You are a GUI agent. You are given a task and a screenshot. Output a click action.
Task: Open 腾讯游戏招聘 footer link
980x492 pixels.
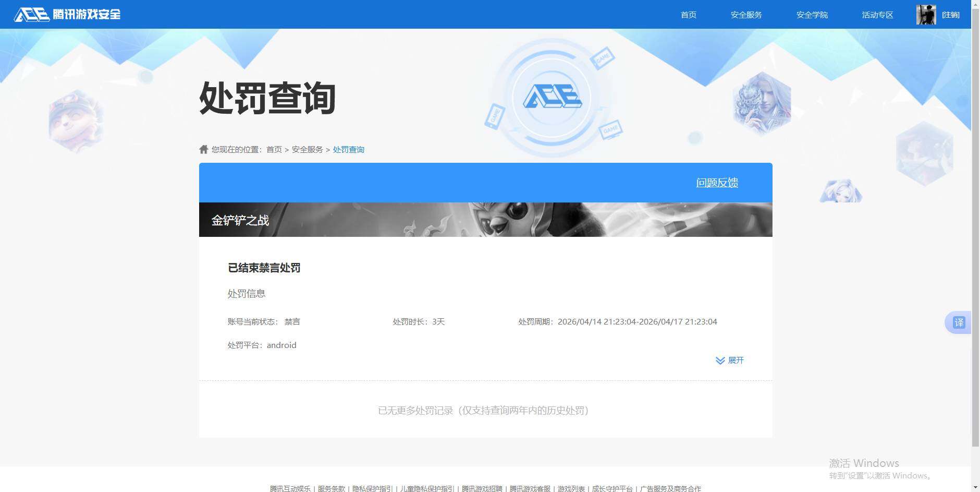pyautogui.click(x=482, y=489)
